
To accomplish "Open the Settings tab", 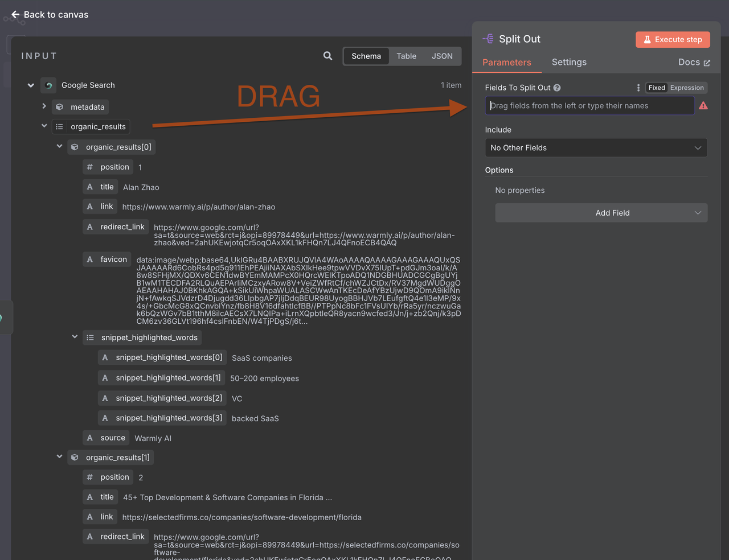I will pos(569,62).
